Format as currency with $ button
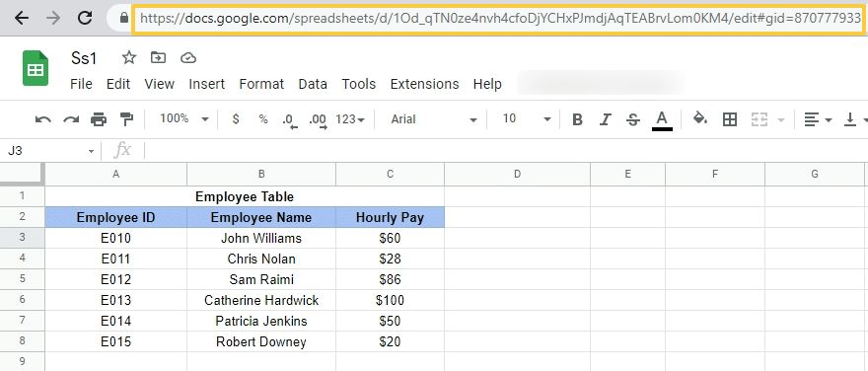Screen dimensions: 868x371 click(x=236, y=119)
